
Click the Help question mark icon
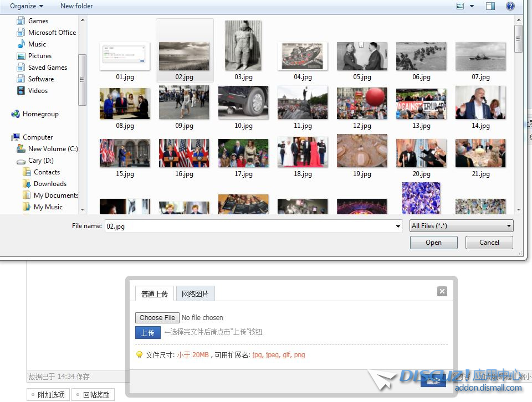pos(510,6)
